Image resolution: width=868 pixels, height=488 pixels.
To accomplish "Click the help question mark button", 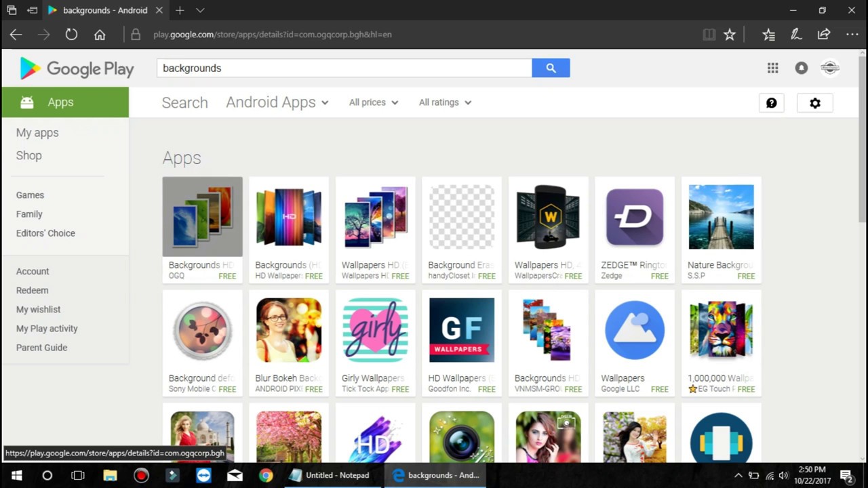I will 772,103.
